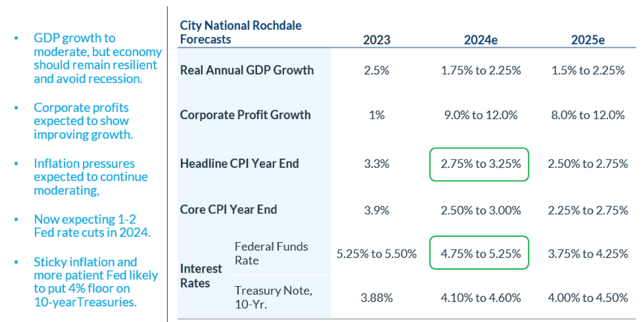
Task: Select the bullet about sticky inflation
Action: pyautogui.click(x=96, y=282)
